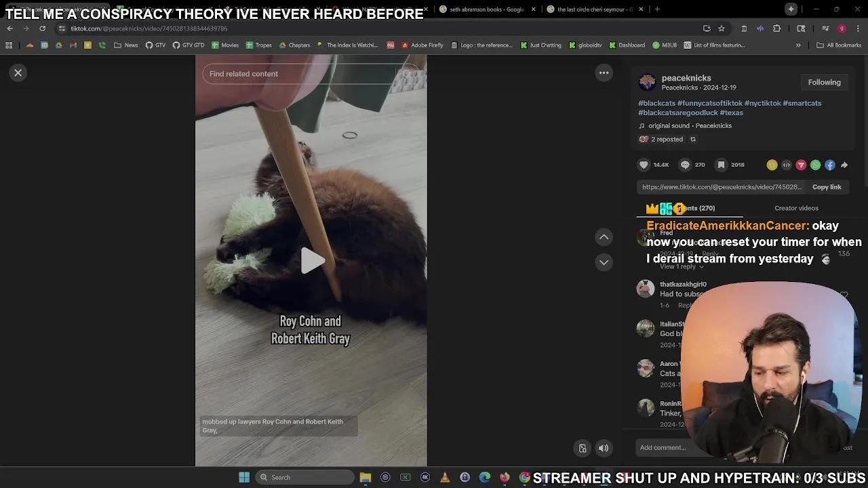Toggle auto-scroll icon beside volume
Image resolution: width=868 pixels, height=488 pixels.
pyautogui.click(x=582, y=448)
